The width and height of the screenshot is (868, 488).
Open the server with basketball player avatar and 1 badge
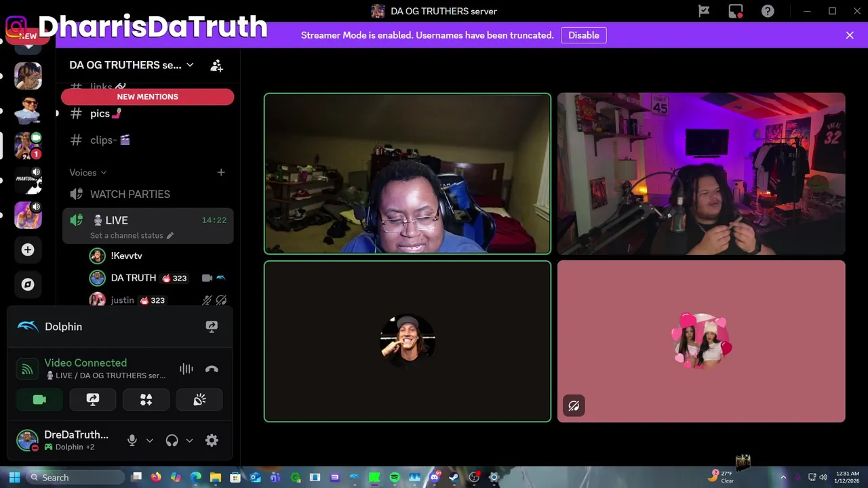point(28,146)
